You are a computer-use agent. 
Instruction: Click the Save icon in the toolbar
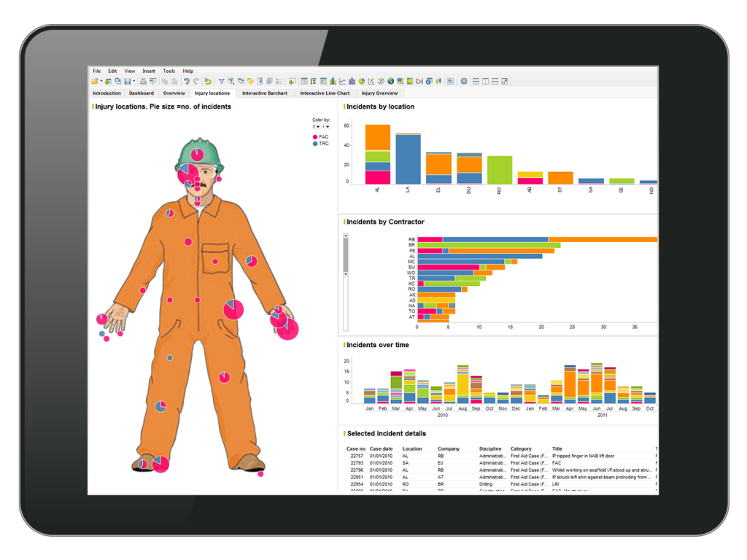(x=127, y=81)
